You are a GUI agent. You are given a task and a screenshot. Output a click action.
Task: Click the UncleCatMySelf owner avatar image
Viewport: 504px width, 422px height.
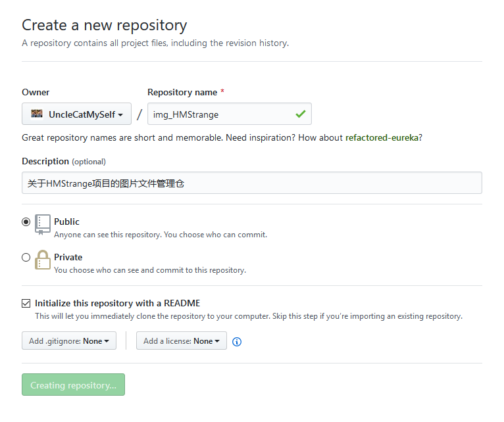tap(37, 114)
